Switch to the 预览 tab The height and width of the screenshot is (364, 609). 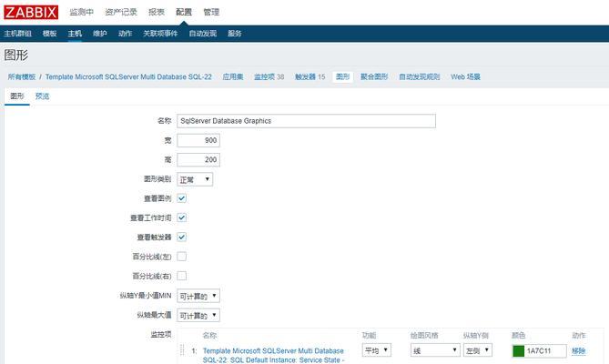(43, 96)
